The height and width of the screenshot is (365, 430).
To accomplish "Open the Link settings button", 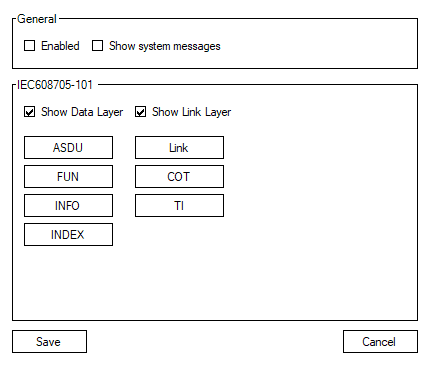I will tap(179, 147).
